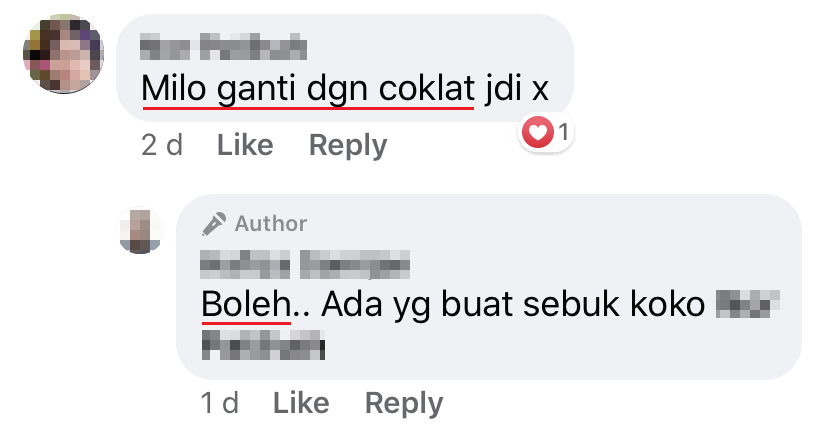The width and height of the screenshot is (828, 425).
Task: Like the author's "Boleh" reply
Action: click(x=301, y=403)
